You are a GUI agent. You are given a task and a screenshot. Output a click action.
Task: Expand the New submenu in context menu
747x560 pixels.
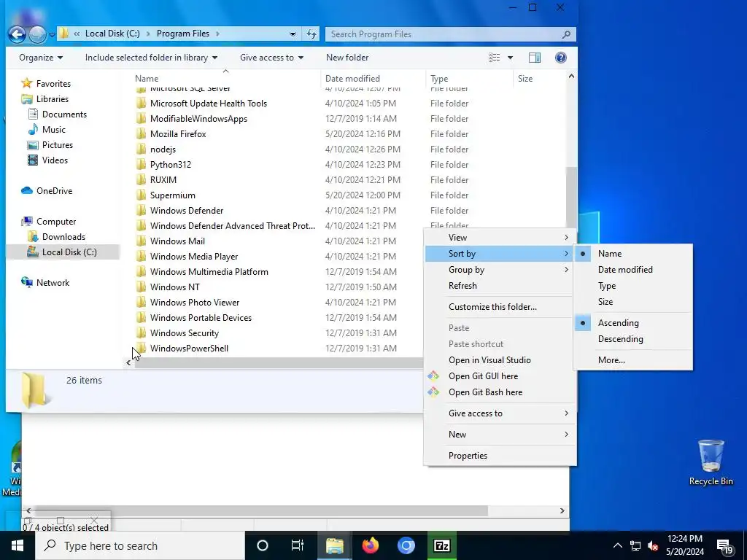tap(500, 435)
